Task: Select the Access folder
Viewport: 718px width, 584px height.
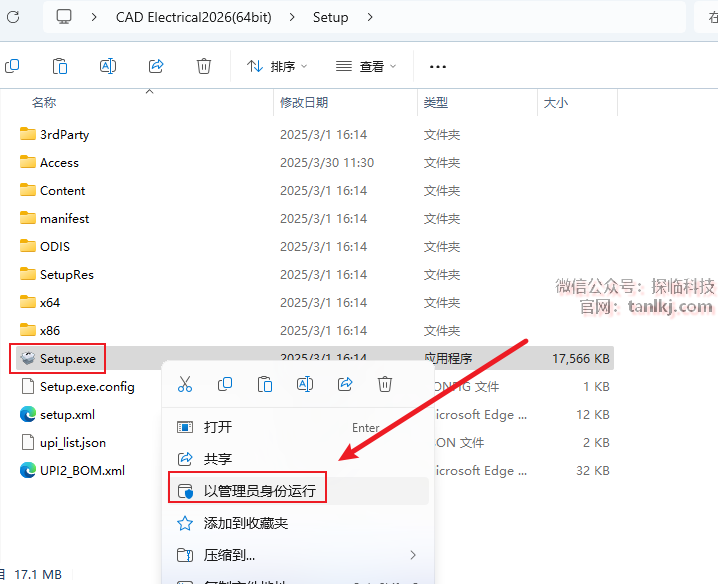Action: click(60, 163)
